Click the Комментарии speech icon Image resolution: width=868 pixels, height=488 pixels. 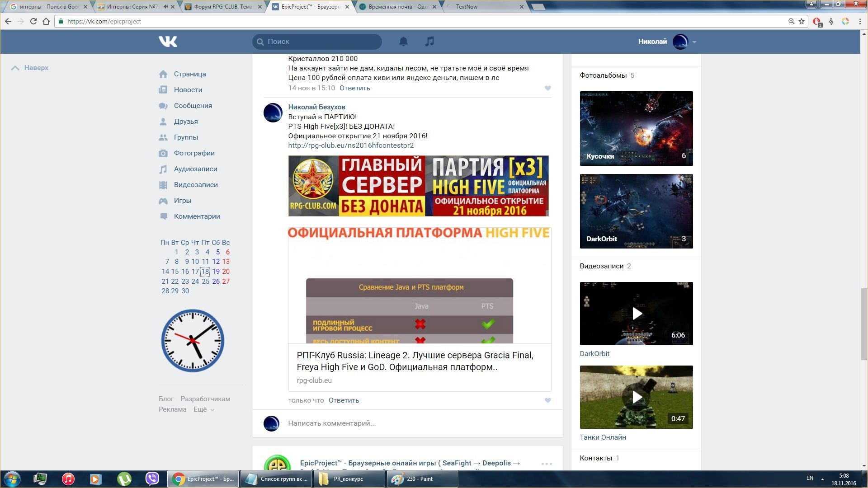163,216
